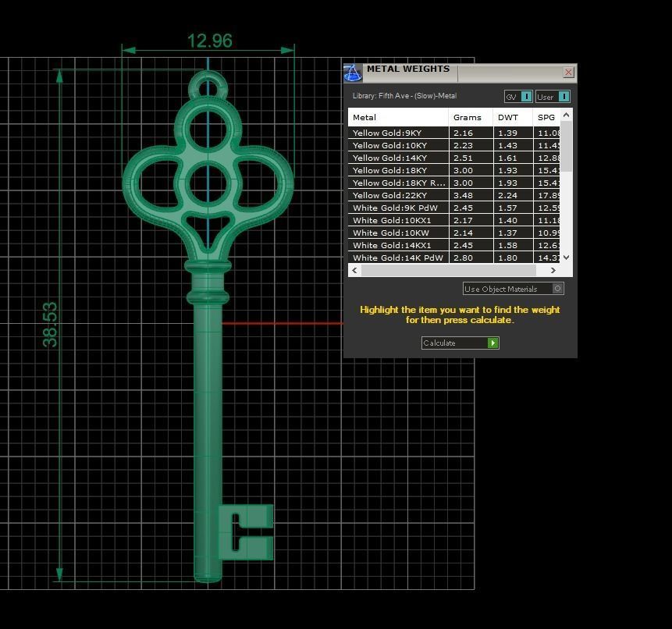This screenshot has height=629, width=672.
Task: Click the 1.61 DWT cell
Action: [513, 158]
